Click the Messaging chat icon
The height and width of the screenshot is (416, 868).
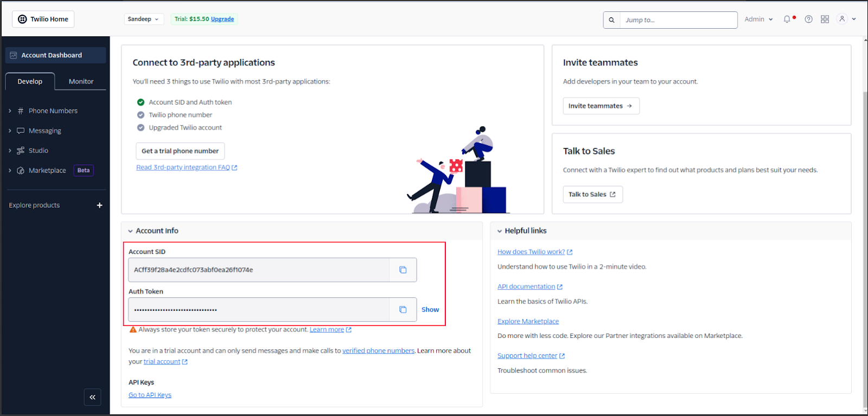coord(21,131)
